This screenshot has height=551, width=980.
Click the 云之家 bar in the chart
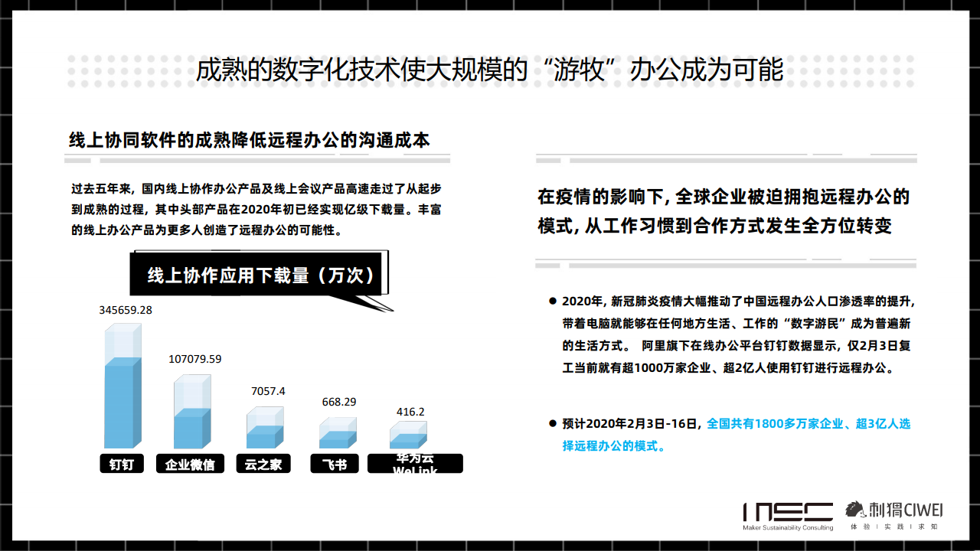point(265,428)
